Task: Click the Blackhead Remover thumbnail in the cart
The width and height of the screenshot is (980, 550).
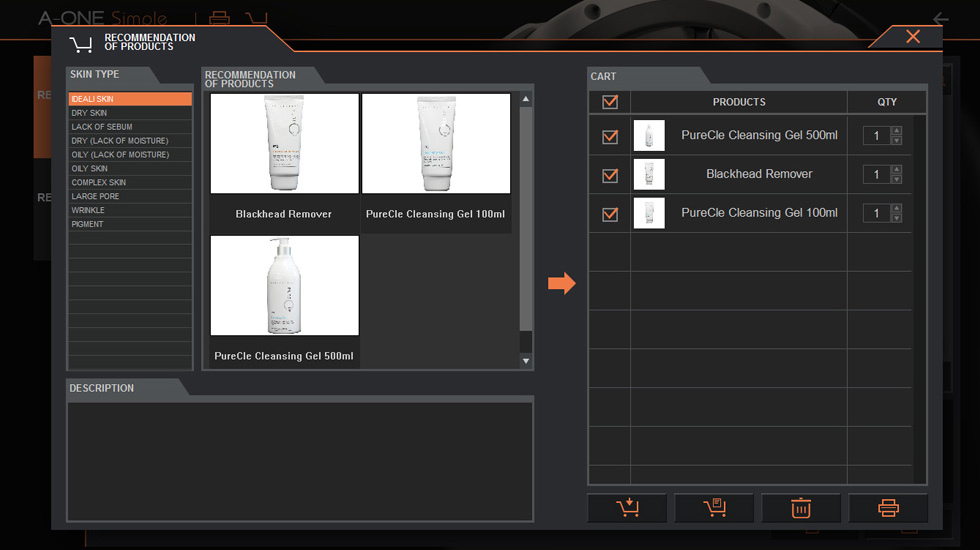Action: pyautogui.click(x=649, y=174)
